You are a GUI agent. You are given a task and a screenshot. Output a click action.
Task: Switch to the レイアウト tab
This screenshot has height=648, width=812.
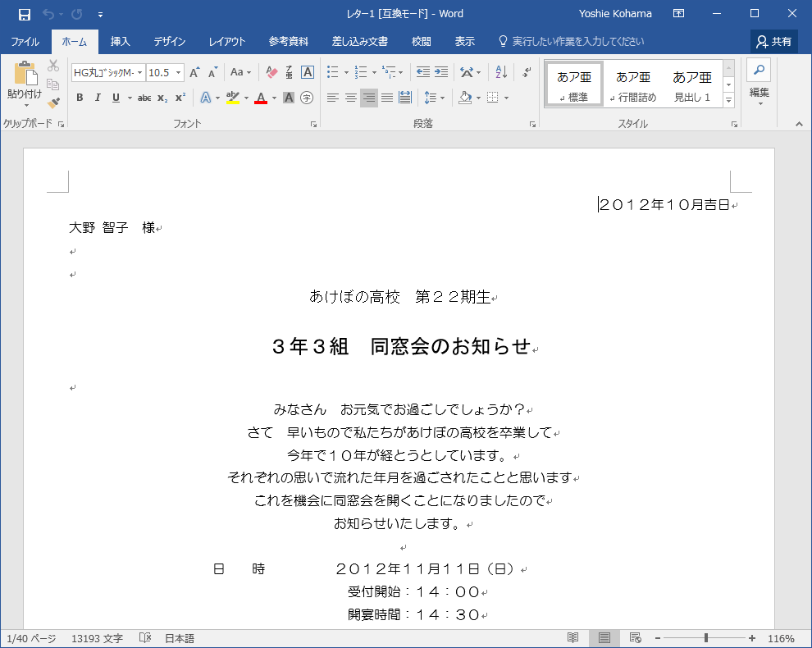pos(227,42)
